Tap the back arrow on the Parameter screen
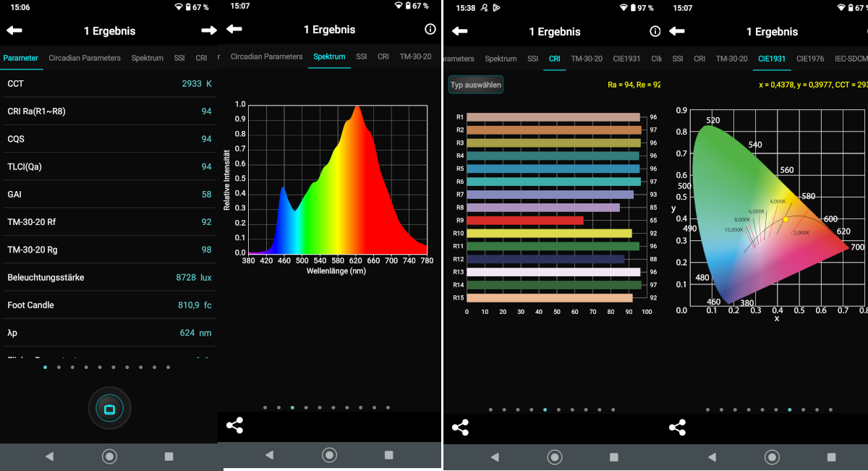Image resolution: width=868 pixels, height=471 pixels. 14,30
